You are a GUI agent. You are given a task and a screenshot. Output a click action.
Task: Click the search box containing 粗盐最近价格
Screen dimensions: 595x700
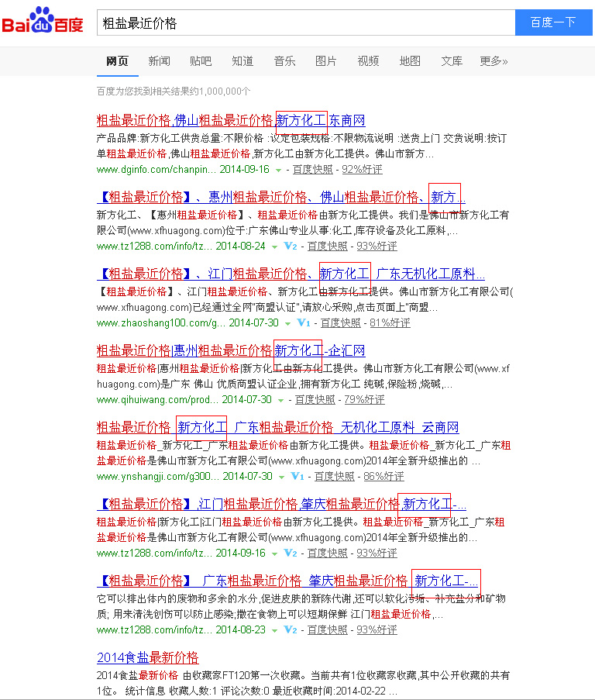click(x=306, y=22)
